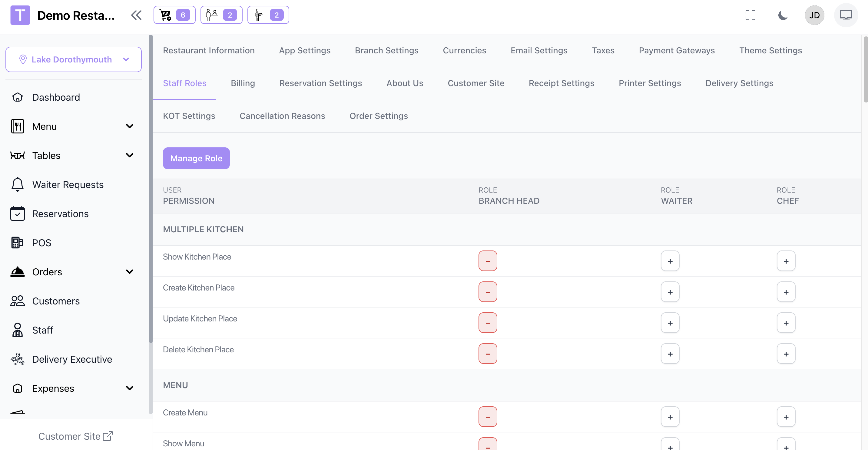
Task: Click the Manage Role button
Action: (x=196, y=158)
